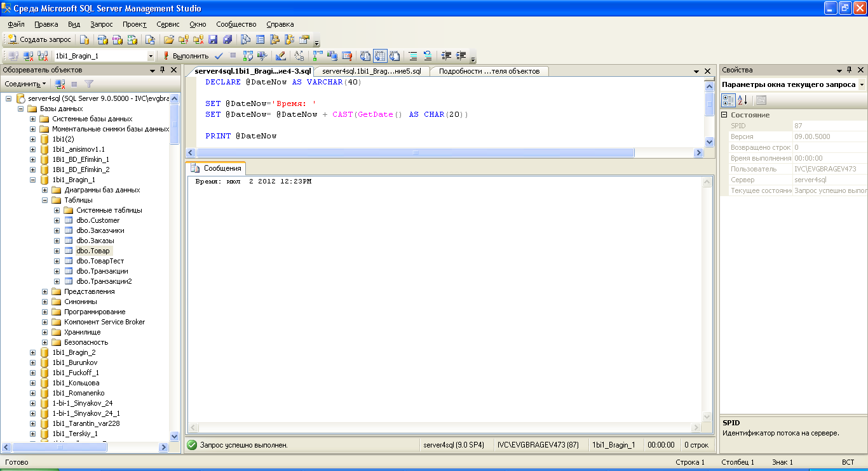Toggle the Results to Grid option
The height and width of the screenshot is (471, 868).
[379, 56]
